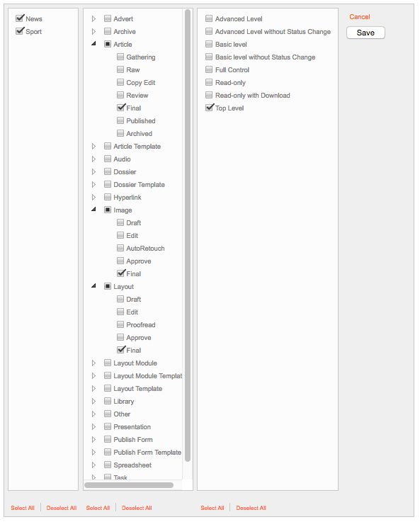The height and width of the screenshot is (522, 420).
Task: Click the Cancel link
Action: [x=359, y=17]
